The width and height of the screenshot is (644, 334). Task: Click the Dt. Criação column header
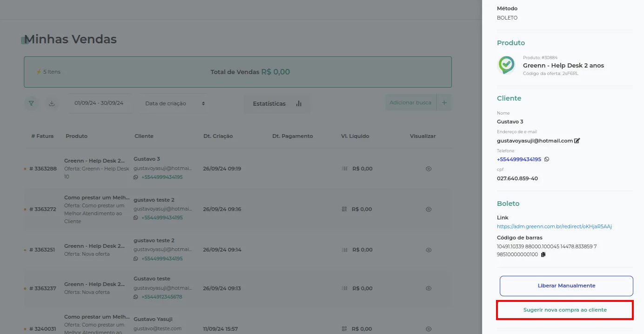pyautogui.click(x=218, y=136)
